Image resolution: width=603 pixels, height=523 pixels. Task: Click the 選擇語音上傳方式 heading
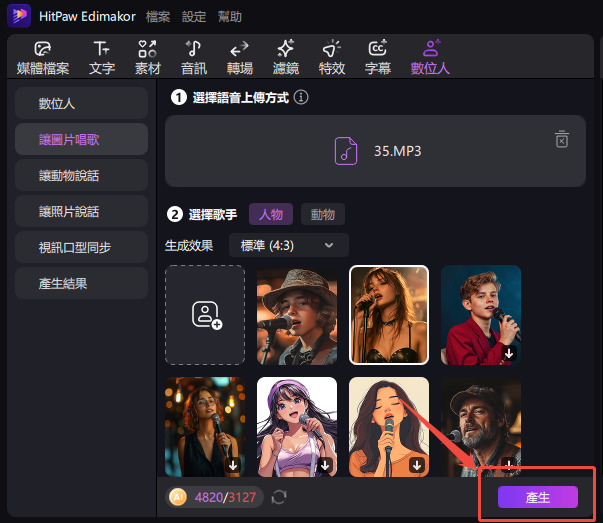[x=241, y=98]
